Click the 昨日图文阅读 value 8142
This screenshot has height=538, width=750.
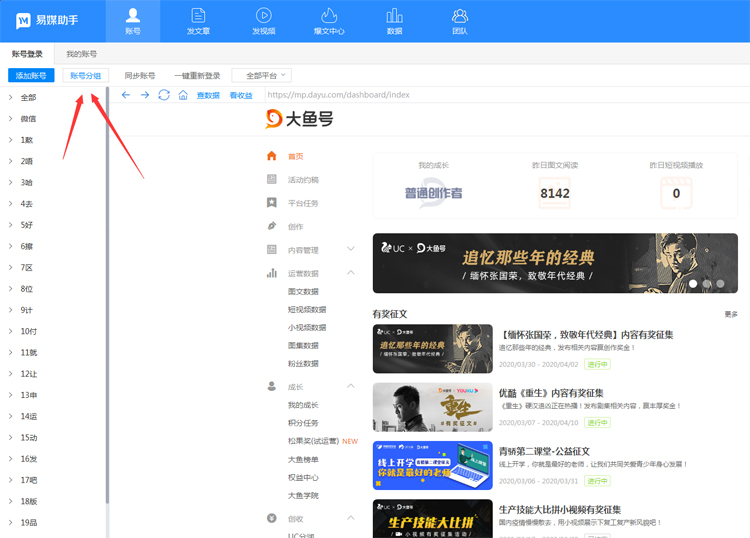click(555, 193)
